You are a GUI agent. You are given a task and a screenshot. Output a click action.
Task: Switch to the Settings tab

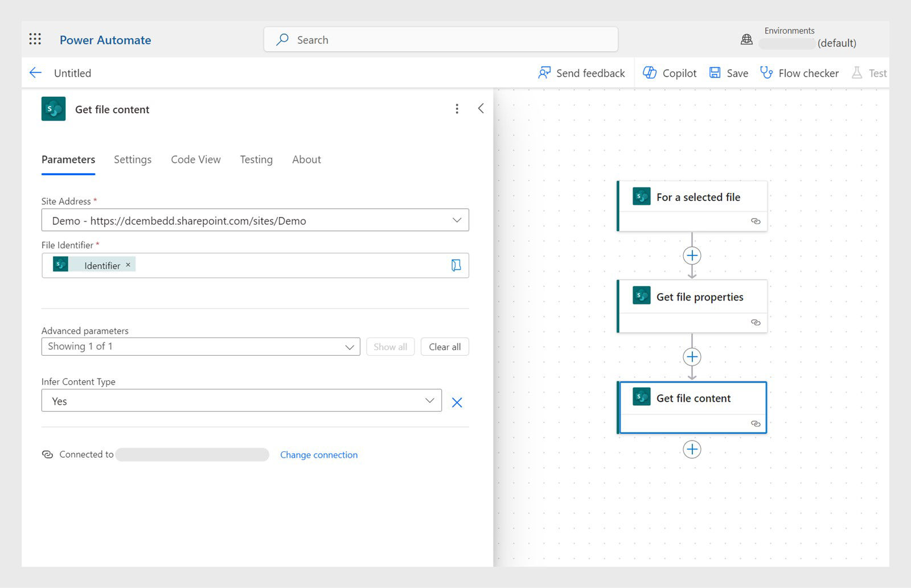pos(133,160)
